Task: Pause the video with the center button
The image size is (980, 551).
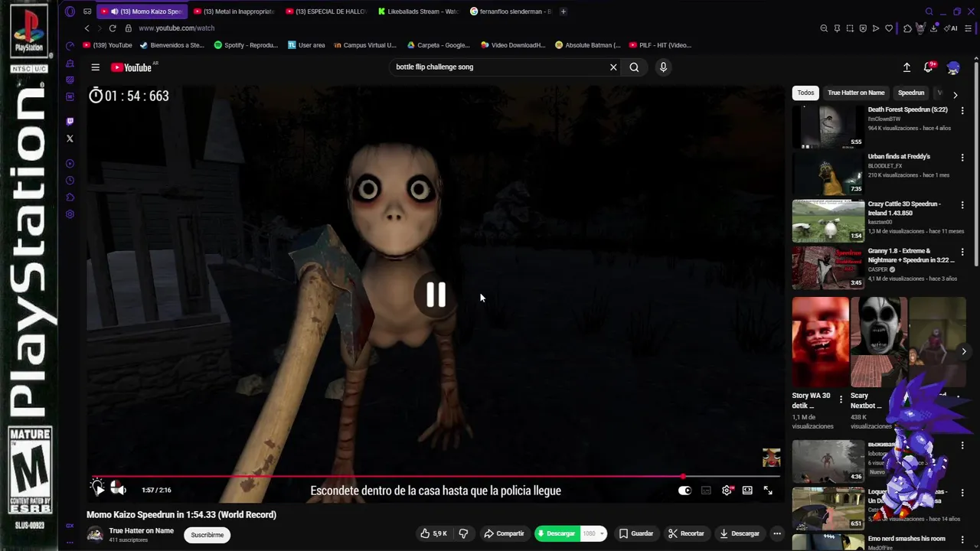Action: coord(436,295)
